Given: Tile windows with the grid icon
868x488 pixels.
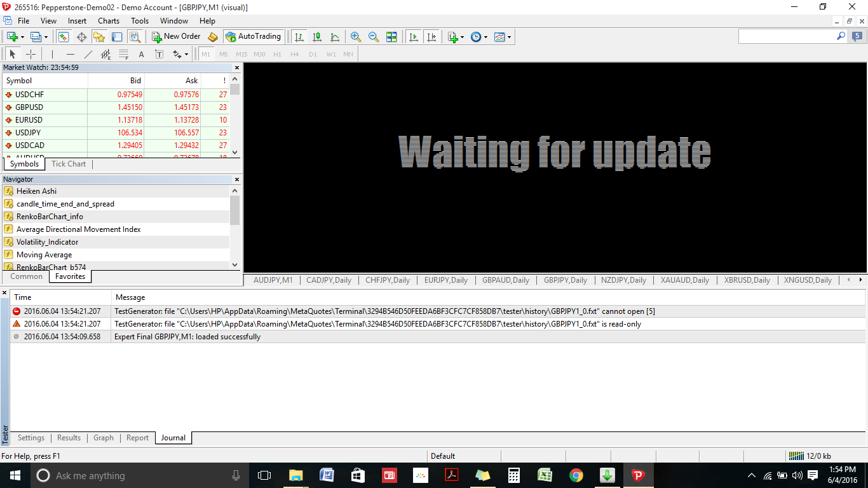Looking at the screenshot, I should pyautogui.click(x=391, y=37).
